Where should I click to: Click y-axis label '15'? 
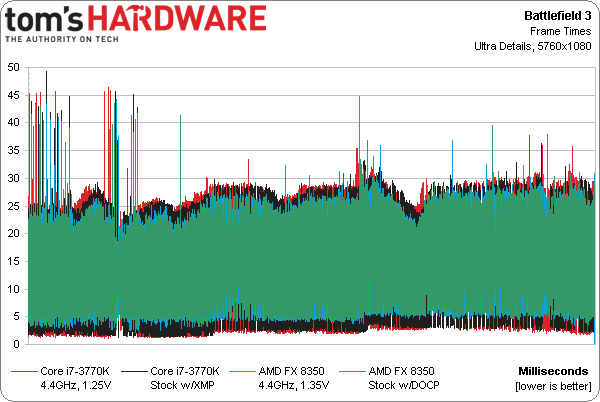pyautogui.click(x=13, y=261)
